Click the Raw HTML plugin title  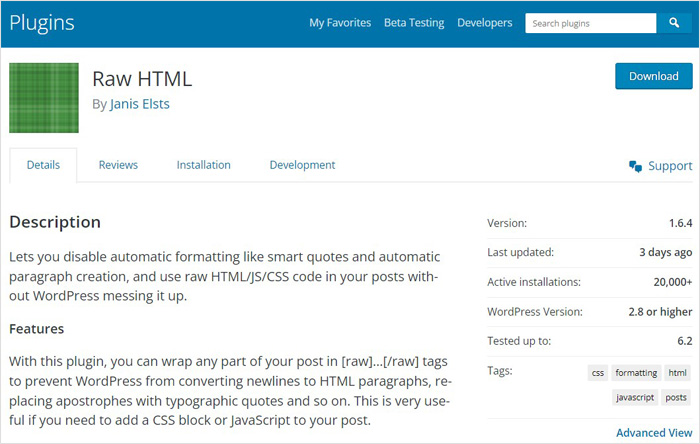coord(142,79)
